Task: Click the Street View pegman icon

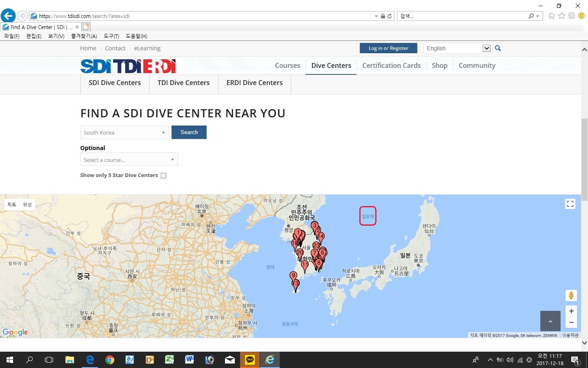Action: tap(571, 295)
